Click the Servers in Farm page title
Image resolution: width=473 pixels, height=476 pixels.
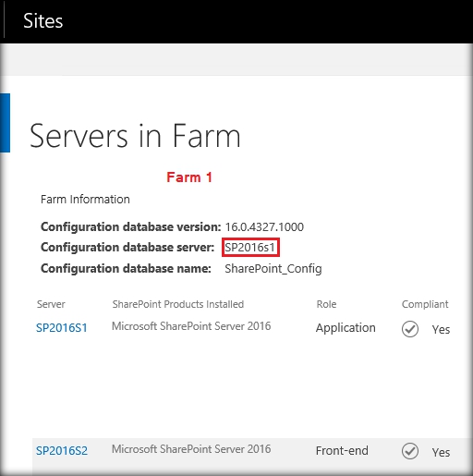(135, 136)
